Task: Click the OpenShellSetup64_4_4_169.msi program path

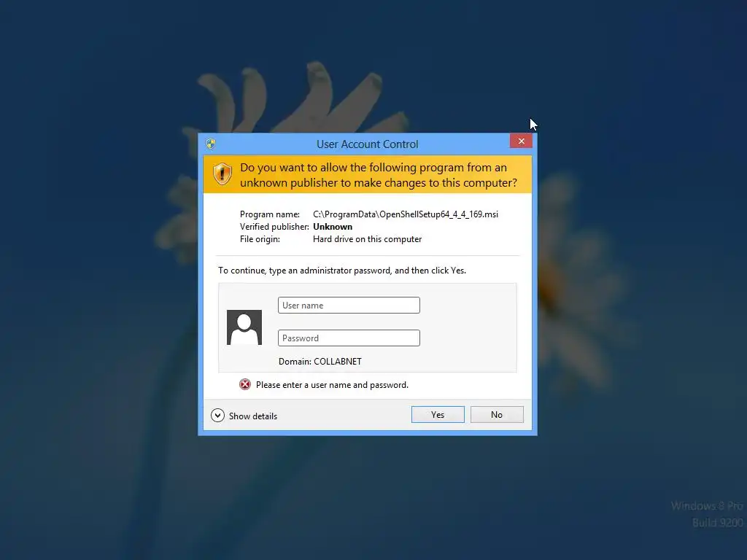Action: (406, 214)
